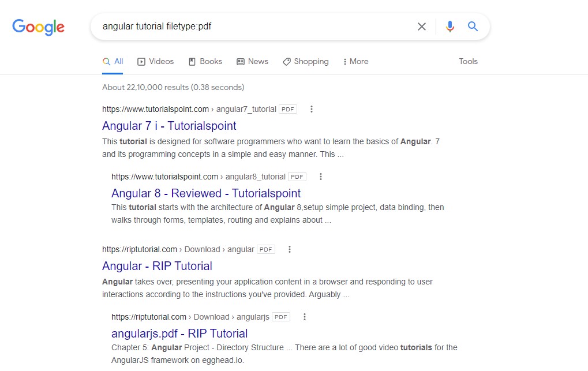Click inside the search query field

[254, 27]
